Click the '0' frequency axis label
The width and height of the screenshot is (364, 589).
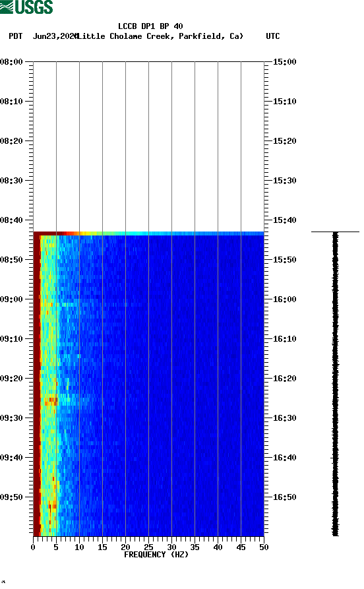33,547
